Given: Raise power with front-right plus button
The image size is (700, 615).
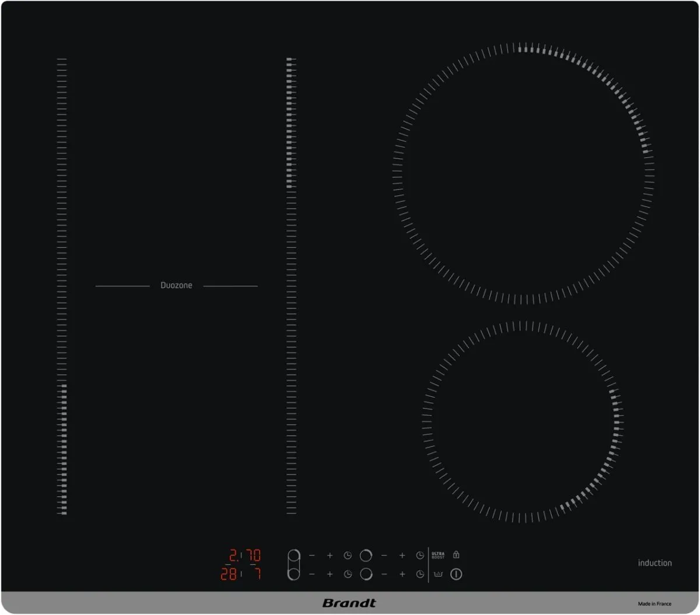Looking at the screenshot, I should pyautogui.click(x=402, y=575).
